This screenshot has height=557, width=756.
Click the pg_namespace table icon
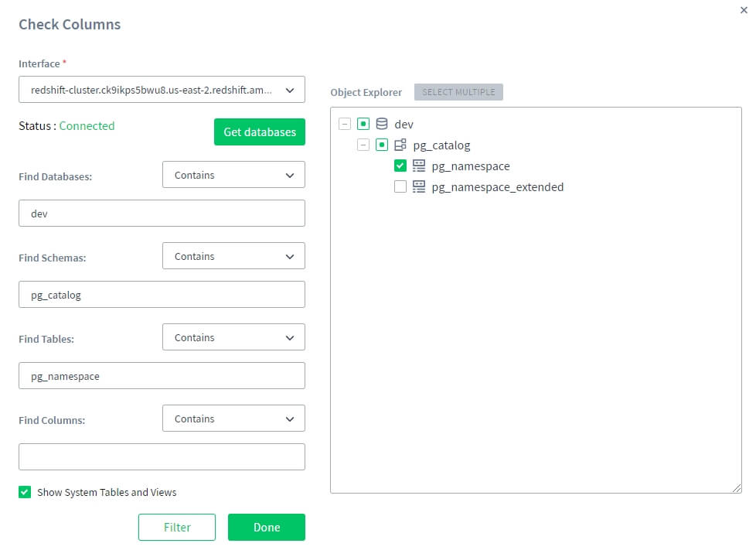(x=419, y=166)
